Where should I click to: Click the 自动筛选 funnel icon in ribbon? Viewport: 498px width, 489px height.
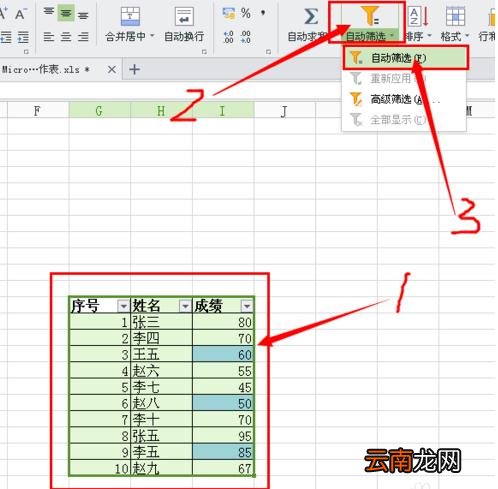[371, 15]
